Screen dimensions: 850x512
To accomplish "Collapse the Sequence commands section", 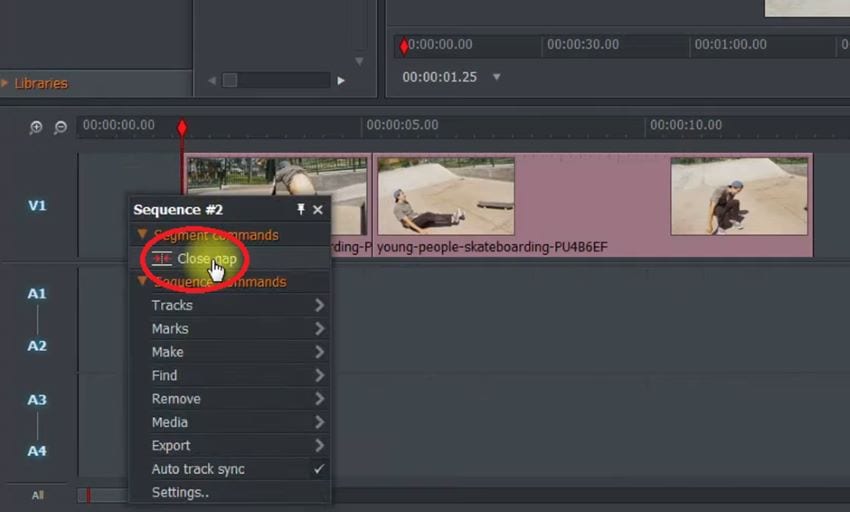I will [x=142, y=281].
